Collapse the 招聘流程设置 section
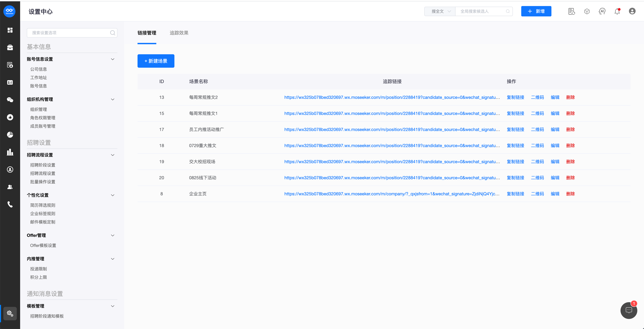Image resolution: width=644 pixels, height=329 pixels. pos(113,155)
